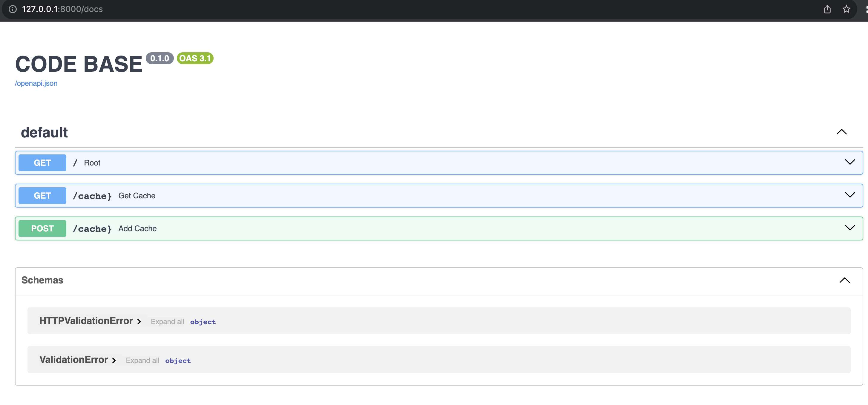Click the HTTPValidationError schema name
The width and height of the screenshot is (868, 405).
tap(86, 320)
